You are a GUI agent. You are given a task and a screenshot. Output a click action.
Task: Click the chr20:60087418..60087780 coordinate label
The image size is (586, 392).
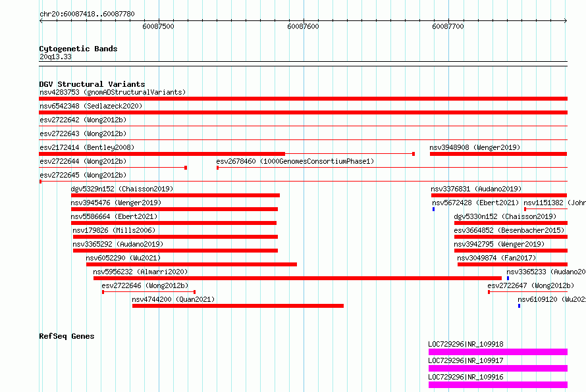point(87,14)
